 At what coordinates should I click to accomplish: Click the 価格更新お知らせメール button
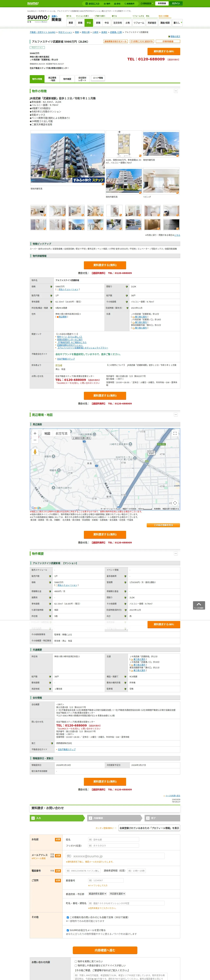tap(115, 41)
